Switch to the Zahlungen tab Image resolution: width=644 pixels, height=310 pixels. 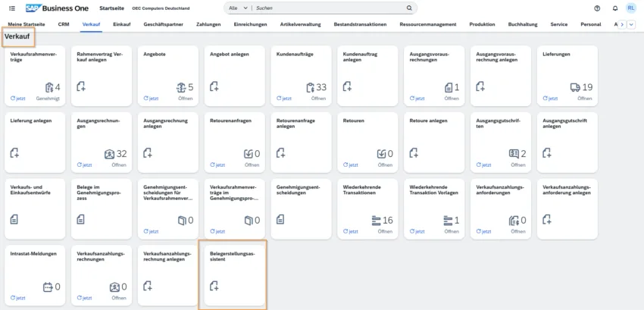[x=208, y=24]
